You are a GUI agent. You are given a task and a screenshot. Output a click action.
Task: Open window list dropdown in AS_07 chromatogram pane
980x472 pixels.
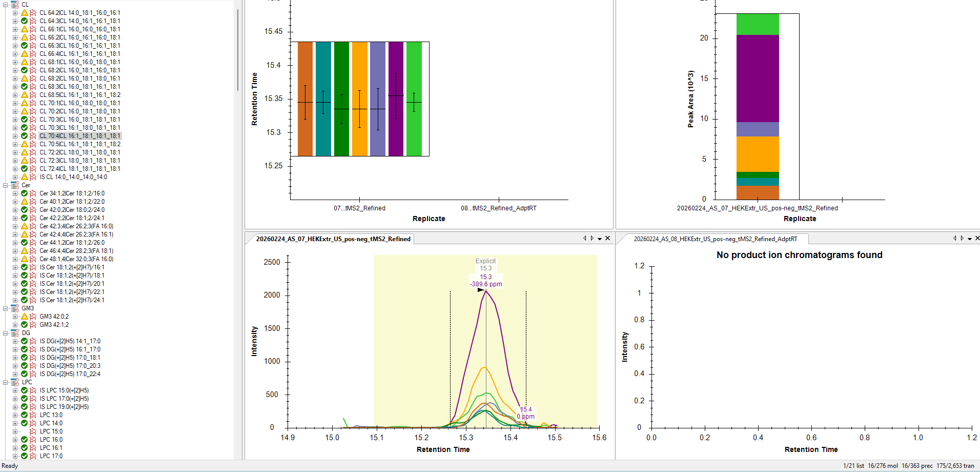599,239
